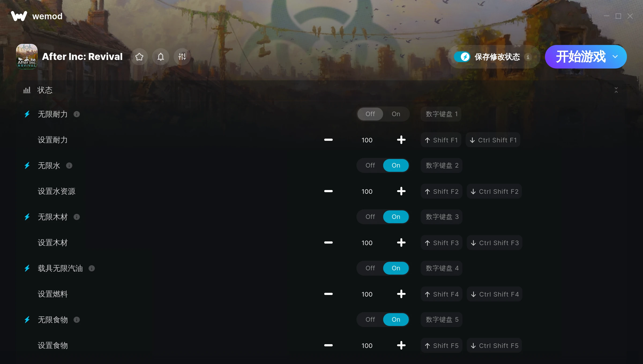Expand the 开始游戏 dropdown arrow
Viewport: 643px width, 364px height.
[615, 57]
